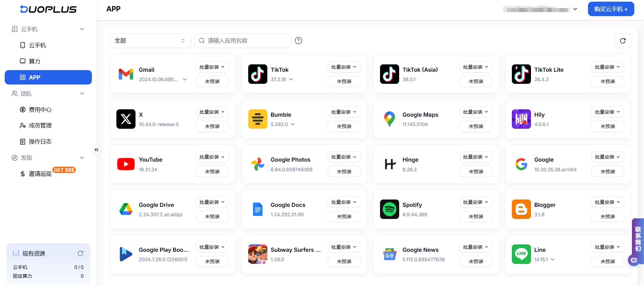The height and width of the screenshot is (285, 644).
Task: Click the TikTok app icon
Action: coord(258,74)
